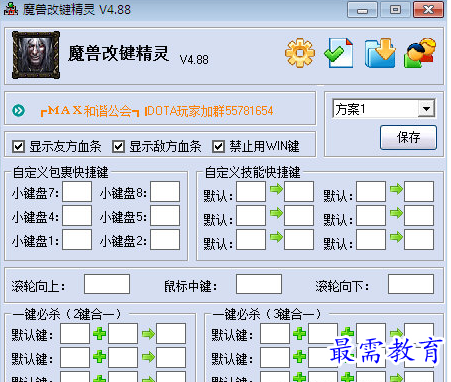Click the 魔兽改键精灵 heading text
This screenshot has width=451, height=382.
pyautogui.click(x=119, y=53)
